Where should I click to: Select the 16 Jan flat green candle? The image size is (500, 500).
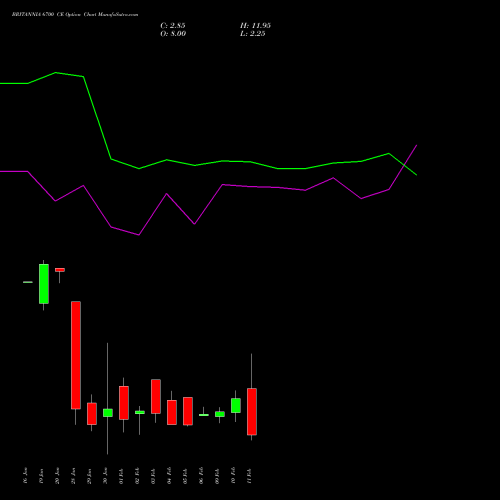pyautogui.click(x=28, y=282)
